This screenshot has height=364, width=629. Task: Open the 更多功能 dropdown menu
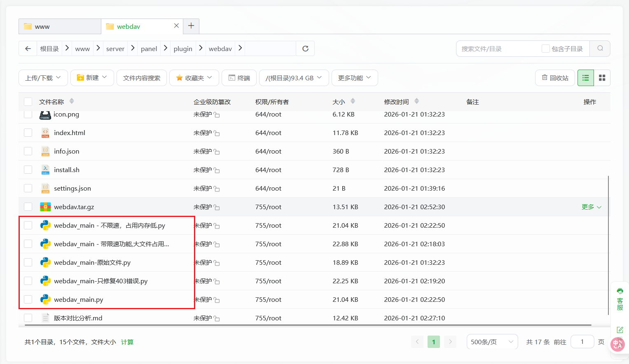pyautogui.click(x=354, y=78)
